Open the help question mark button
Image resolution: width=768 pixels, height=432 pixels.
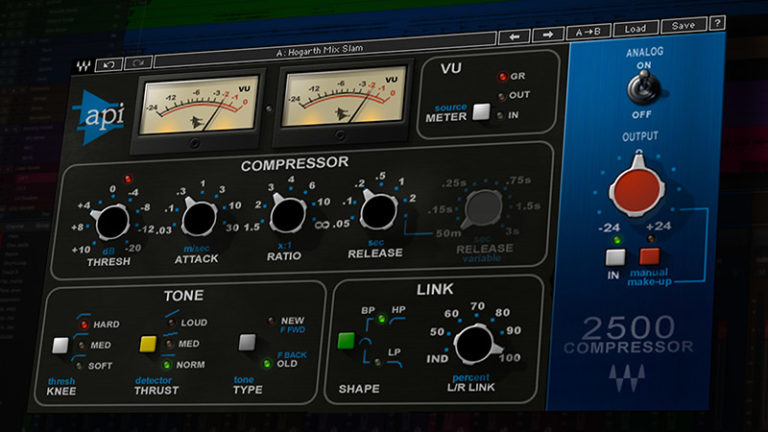pyautogui.click(x=717, y=23)
